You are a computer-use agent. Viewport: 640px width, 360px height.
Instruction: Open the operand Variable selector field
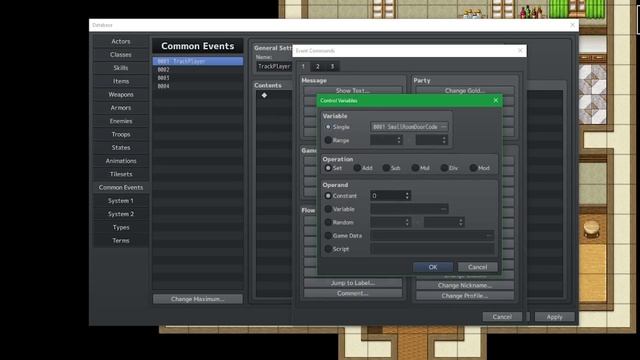(409, 209)
